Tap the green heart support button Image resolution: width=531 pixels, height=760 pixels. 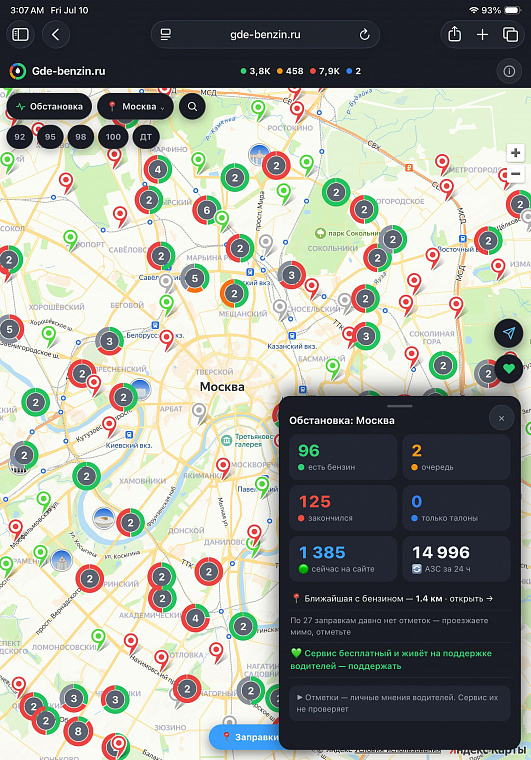pyautogui.click(x=508, y=369)
